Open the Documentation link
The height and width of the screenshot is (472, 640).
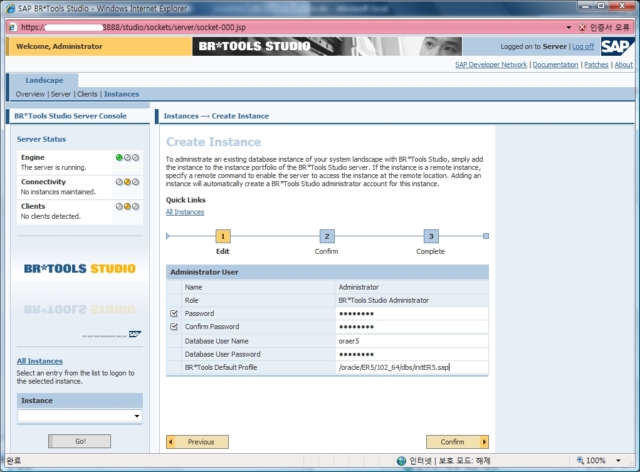(555, 65)
